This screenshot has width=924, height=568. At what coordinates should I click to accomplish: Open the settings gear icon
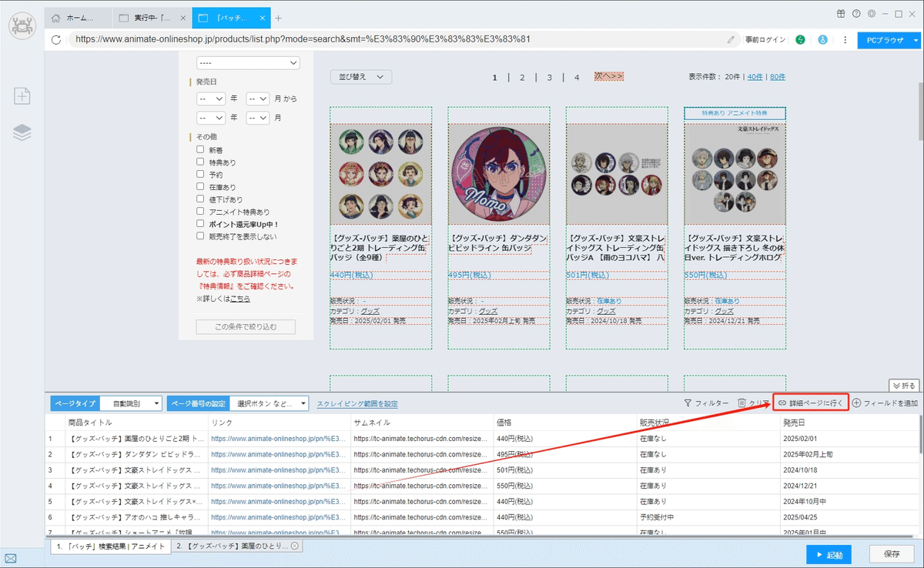point(872,14)
